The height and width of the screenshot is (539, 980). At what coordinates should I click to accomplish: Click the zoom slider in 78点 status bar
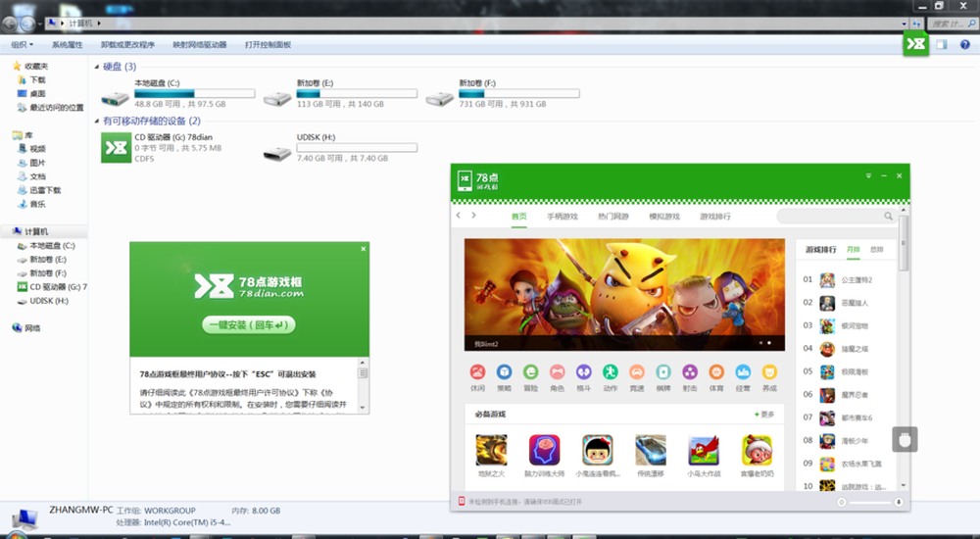point(870,502)
